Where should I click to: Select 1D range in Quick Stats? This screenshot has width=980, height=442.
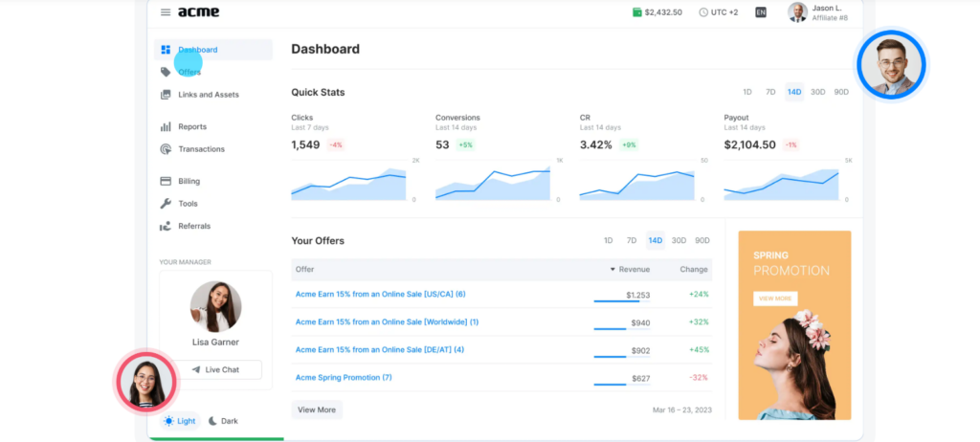[746, 92]
